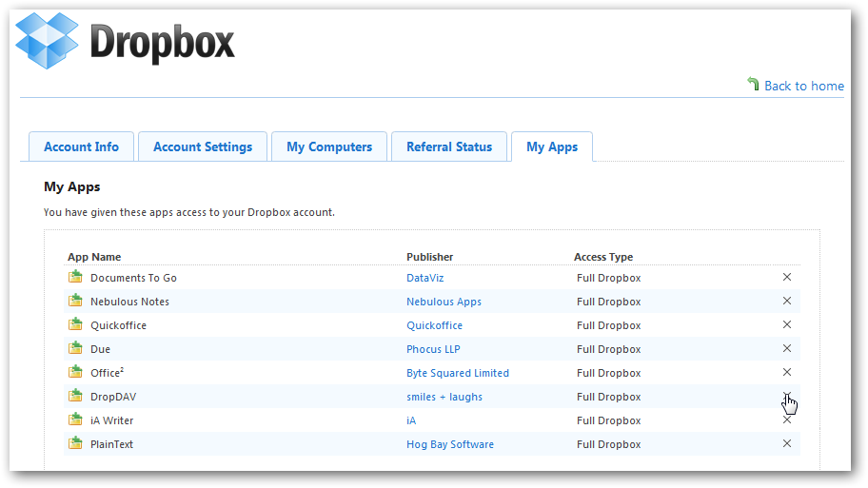Click the Office² app icon
Viewport: 868px width, 488px height.
point(75,372)
